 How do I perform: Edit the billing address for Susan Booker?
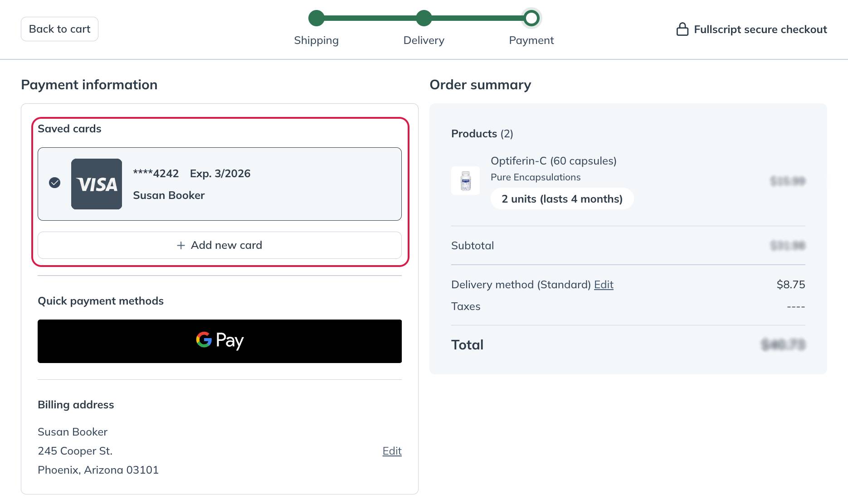pyautogui.click(x=391, y=451)
